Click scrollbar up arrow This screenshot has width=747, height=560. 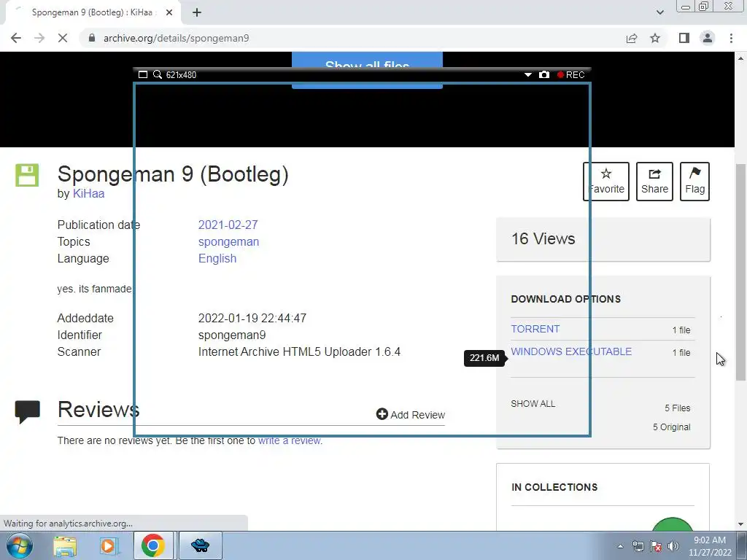740,58
